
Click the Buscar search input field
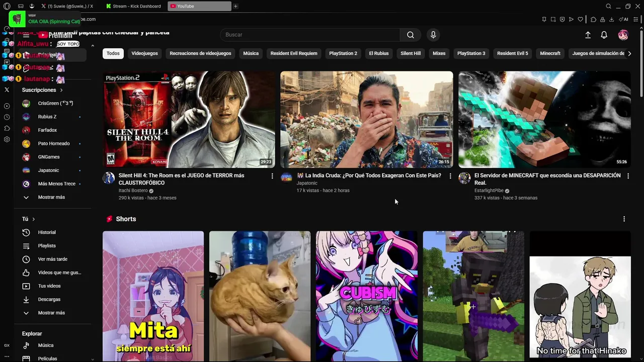point(310,35)
